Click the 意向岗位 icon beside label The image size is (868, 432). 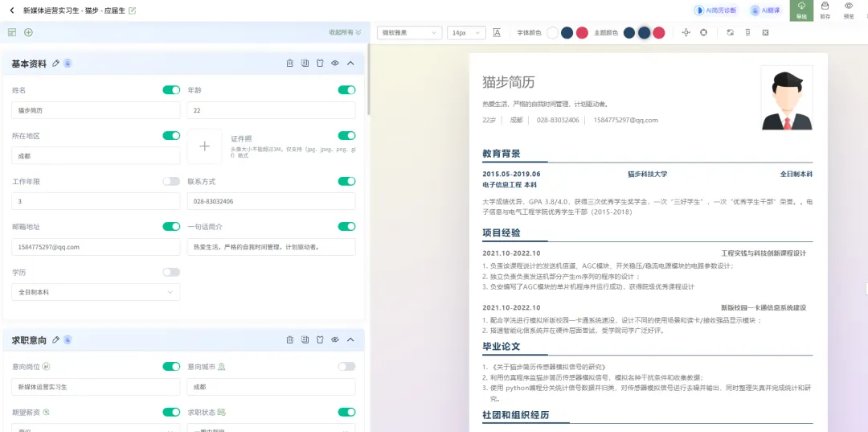(x=47, y=367)
